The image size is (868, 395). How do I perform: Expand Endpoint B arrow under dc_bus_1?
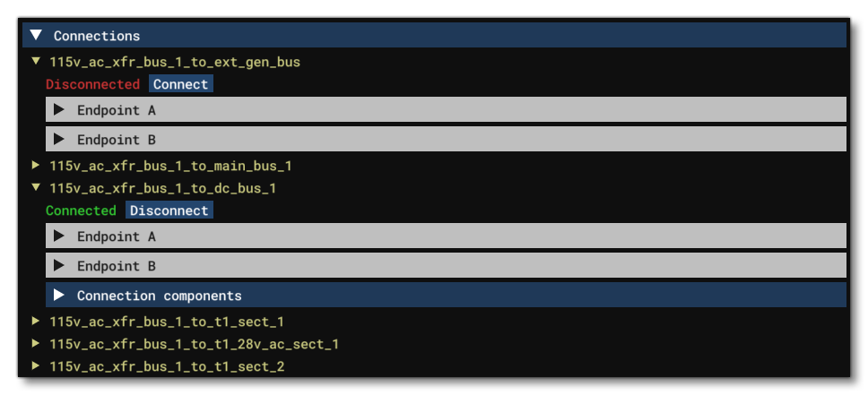[59, 266]
